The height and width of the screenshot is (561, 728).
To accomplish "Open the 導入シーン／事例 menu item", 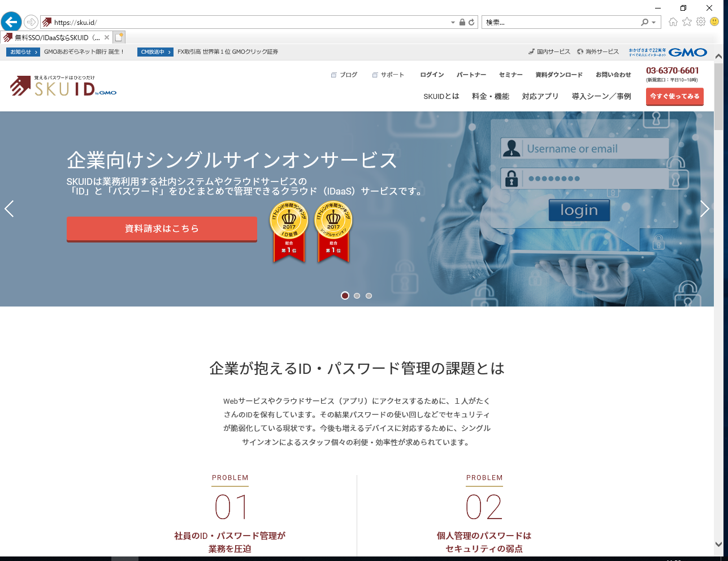I will tap(601, 96).
